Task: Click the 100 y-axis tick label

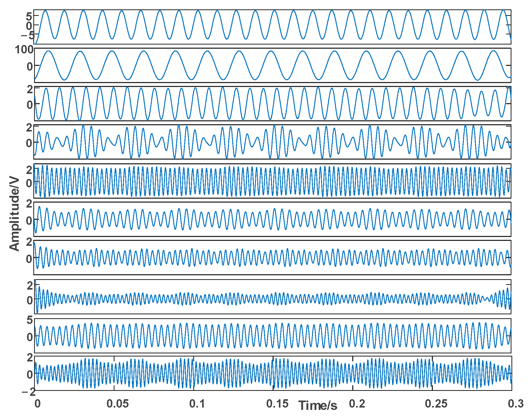Action: [24, 49]
